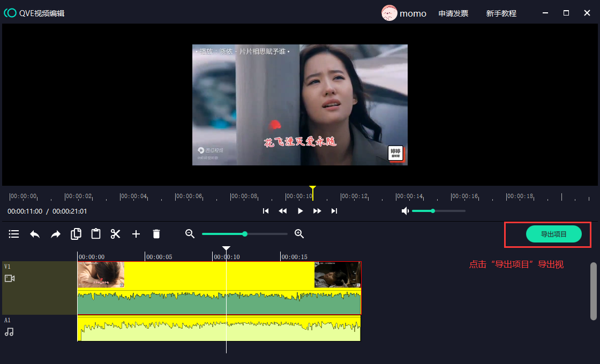Screen dimensions: 600x364
Task: Jump to the end of the video
Action: [x=334, y=211]
